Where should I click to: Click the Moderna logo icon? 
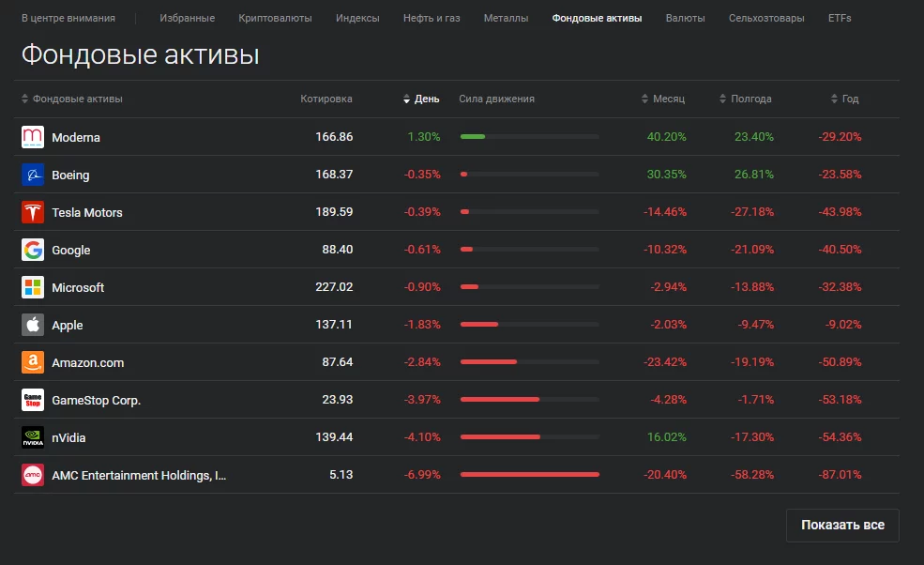[x=33, y=137]
